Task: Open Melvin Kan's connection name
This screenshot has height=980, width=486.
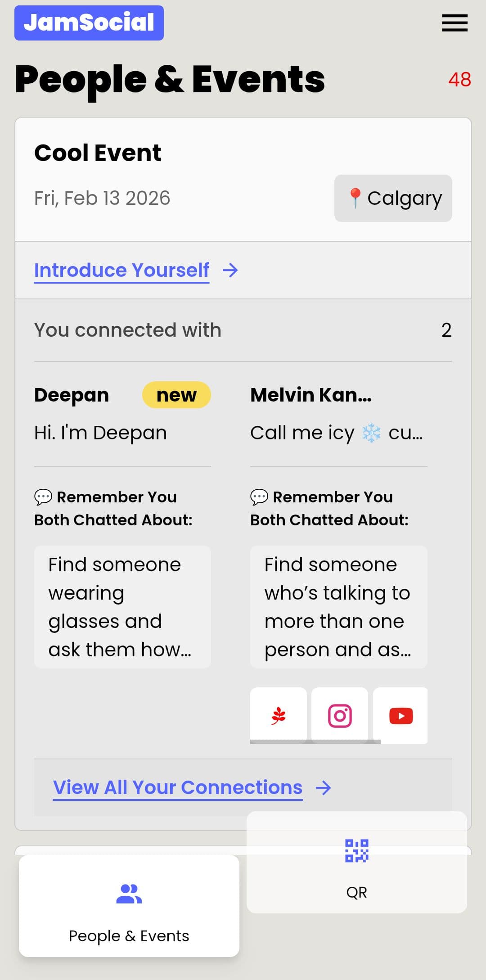Action: [311, 395]
